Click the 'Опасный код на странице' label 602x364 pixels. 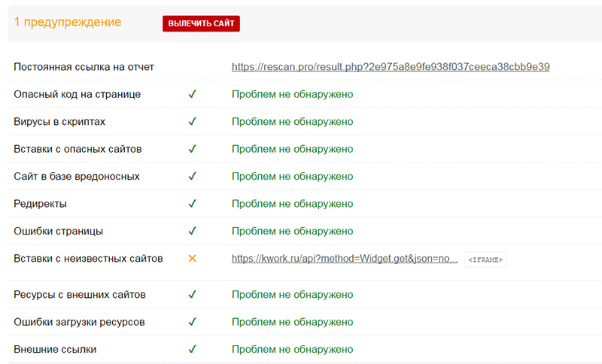pyautogui.click(x=78, y=94)
